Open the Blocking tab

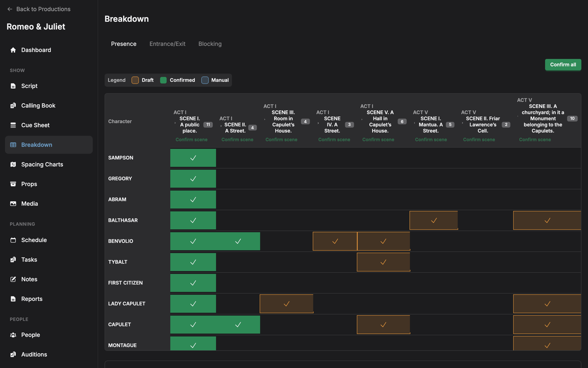(x=210, y=44)
